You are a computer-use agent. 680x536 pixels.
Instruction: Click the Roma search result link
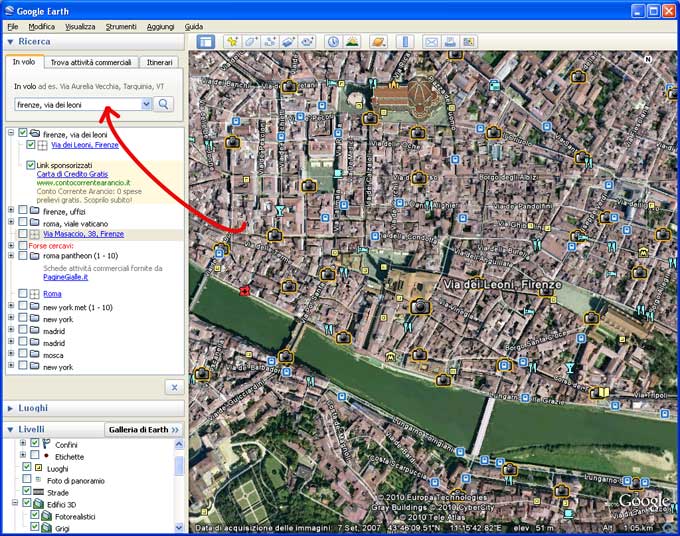[52, 294]
